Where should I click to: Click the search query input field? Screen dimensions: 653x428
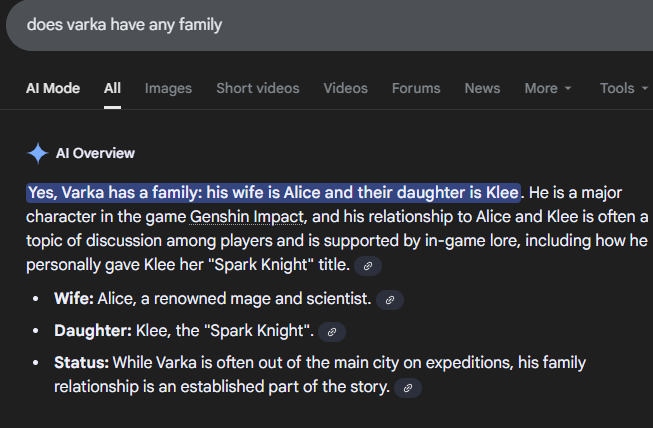click(300, 24)
